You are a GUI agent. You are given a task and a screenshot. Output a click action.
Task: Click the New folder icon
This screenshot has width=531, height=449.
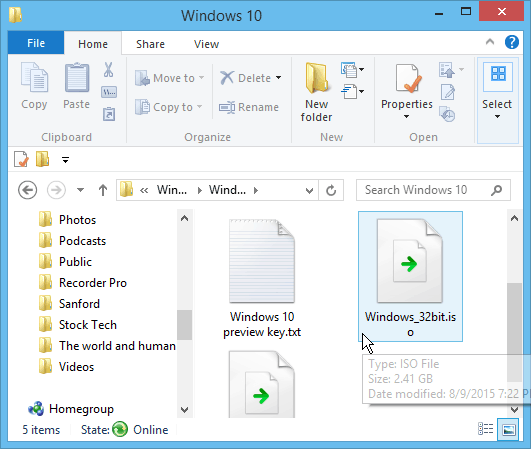316,78
